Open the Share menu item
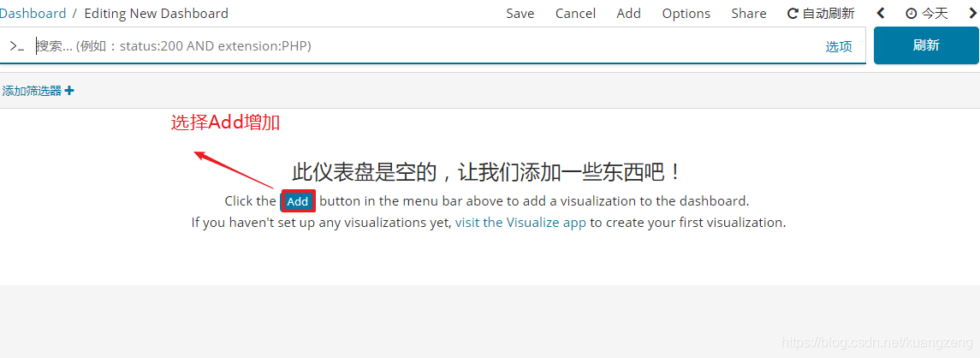Screen dimensions: 980x358 [749, 13]
